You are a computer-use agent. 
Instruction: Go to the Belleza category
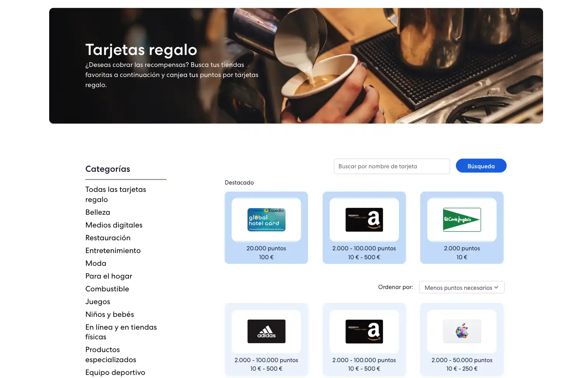click(x=98, y=212)
